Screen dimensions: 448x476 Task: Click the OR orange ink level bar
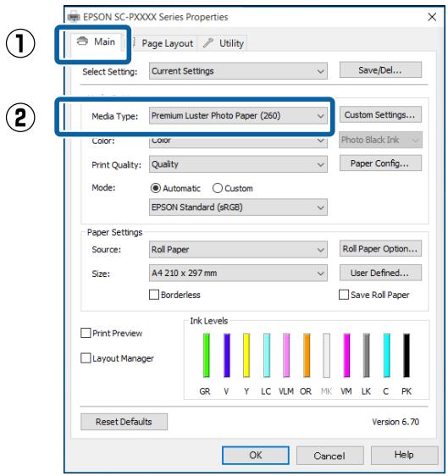pos(307,355)
